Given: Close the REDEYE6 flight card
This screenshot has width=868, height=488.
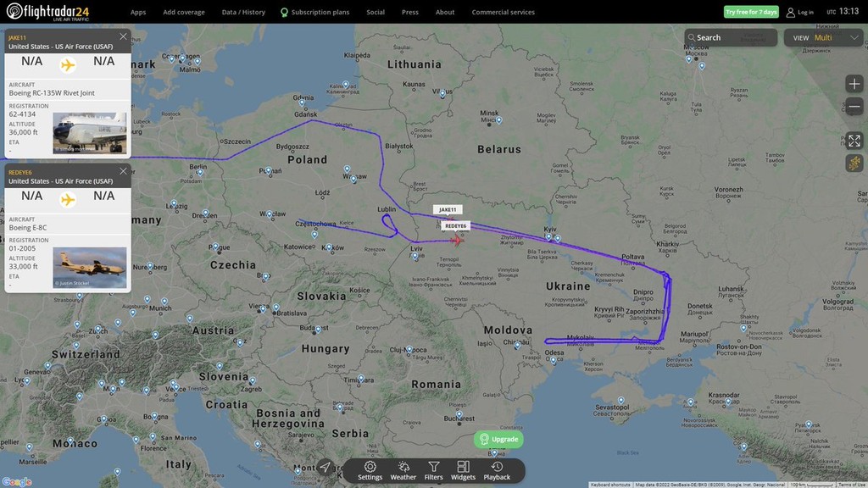Looking at the screenshot, I should pos(123,171).
